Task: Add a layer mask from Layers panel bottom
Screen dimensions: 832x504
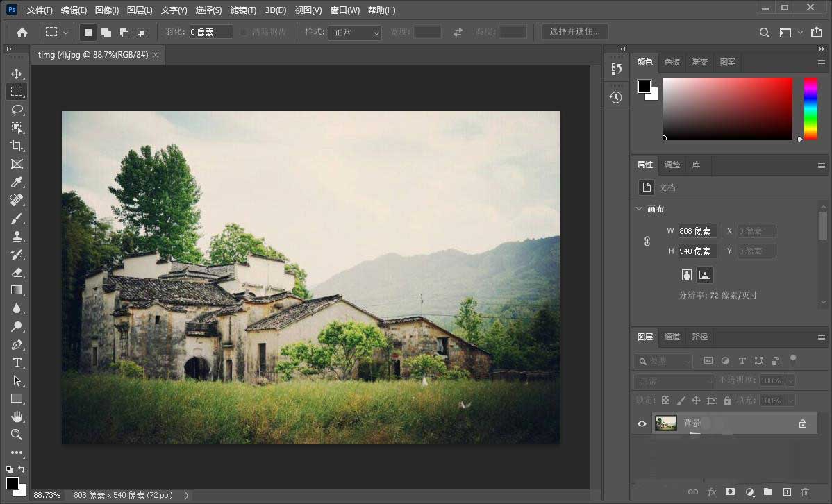Action: 730,492
